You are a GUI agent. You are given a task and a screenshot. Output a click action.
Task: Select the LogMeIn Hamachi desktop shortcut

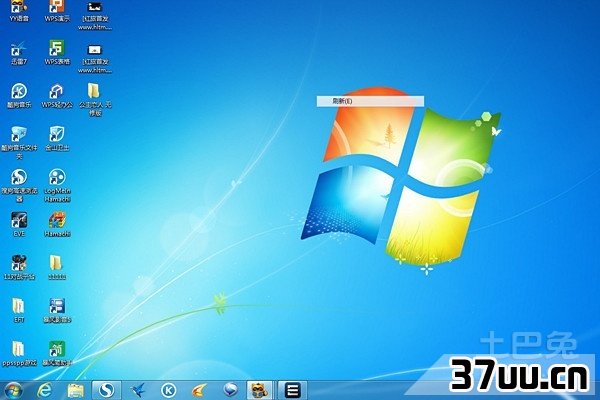coord(57,186)
